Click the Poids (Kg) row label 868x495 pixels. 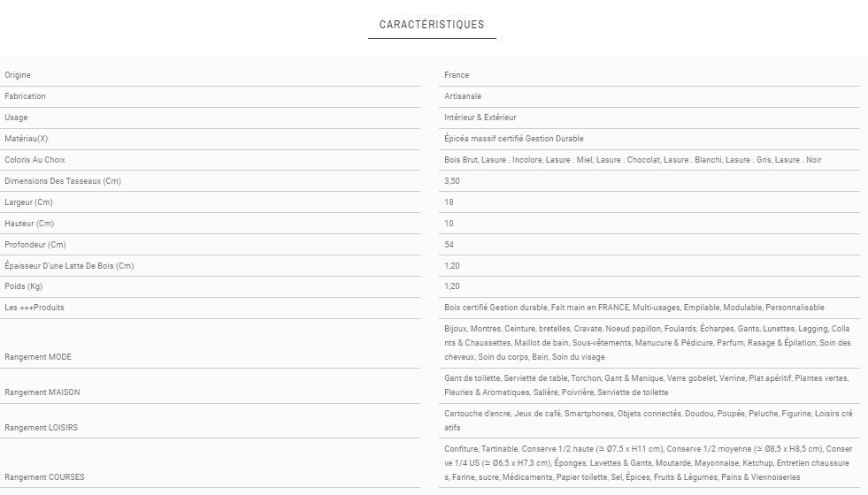pos(24,286)
